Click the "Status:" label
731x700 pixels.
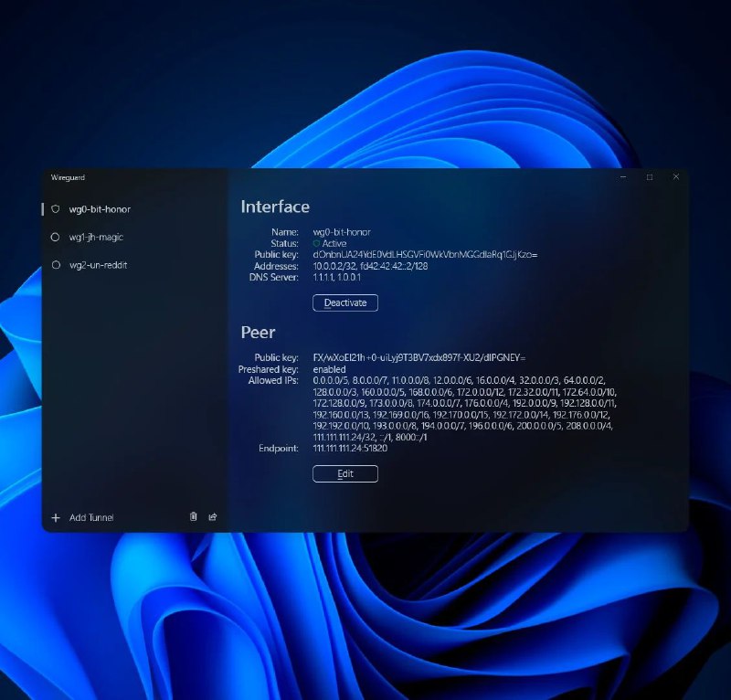click(x=284, y=243)
